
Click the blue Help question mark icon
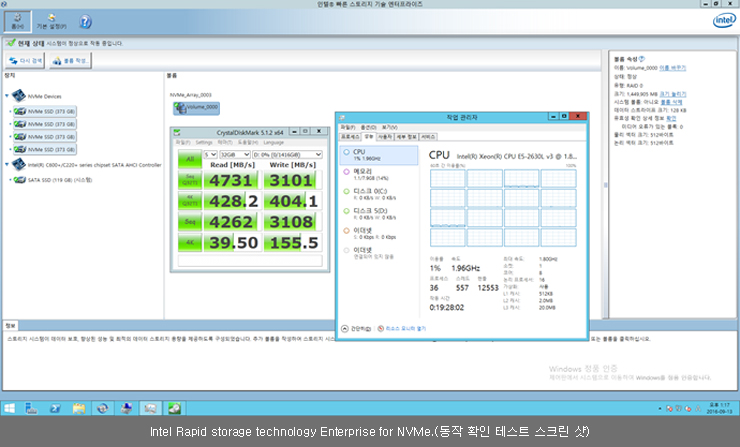pos(85,22)
